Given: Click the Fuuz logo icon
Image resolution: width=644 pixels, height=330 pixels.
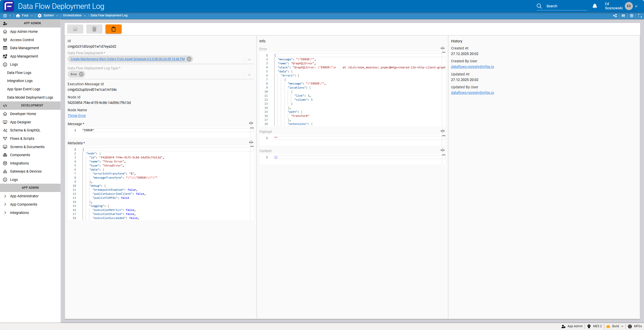Looking at the screenshot, I should click(x=9, y=6).
